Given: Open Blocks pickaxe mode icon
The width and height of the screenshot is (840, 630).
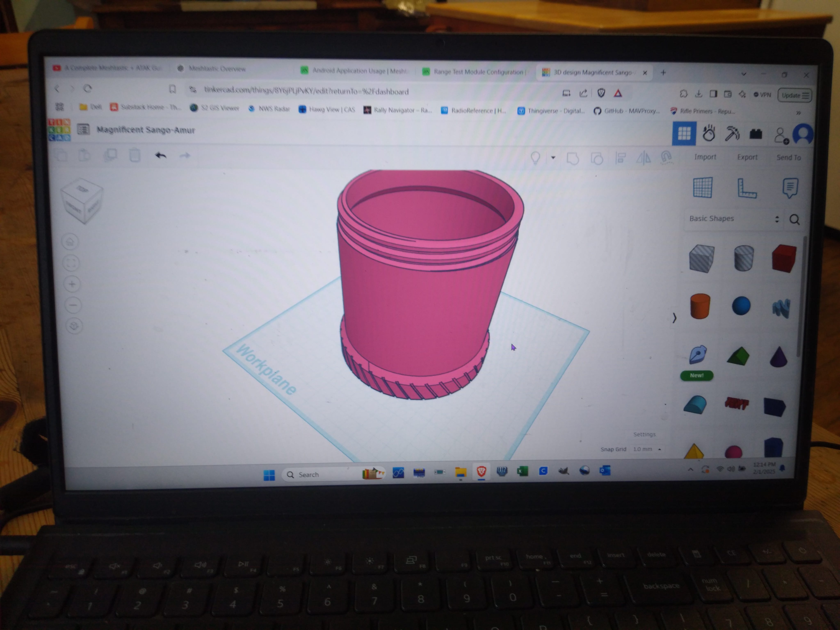Looking at the screenshot, I should [x=732, y=134].
